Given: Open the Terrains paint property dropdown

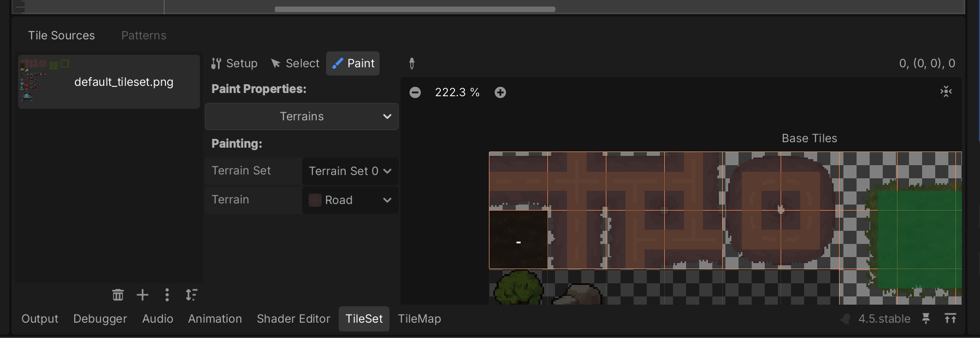Looking at the screenshot, I should click(x=302, y=116).
